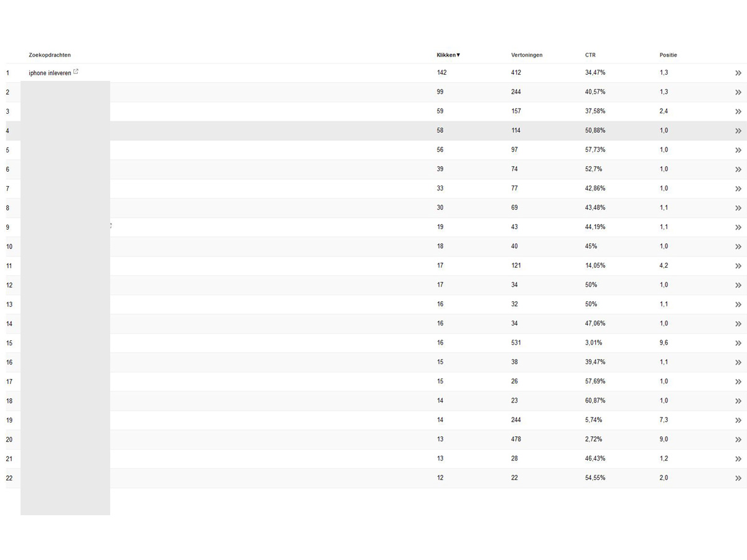747x560 pixels.
Task: Sort by Positie column header
Action: coord(669,55)
